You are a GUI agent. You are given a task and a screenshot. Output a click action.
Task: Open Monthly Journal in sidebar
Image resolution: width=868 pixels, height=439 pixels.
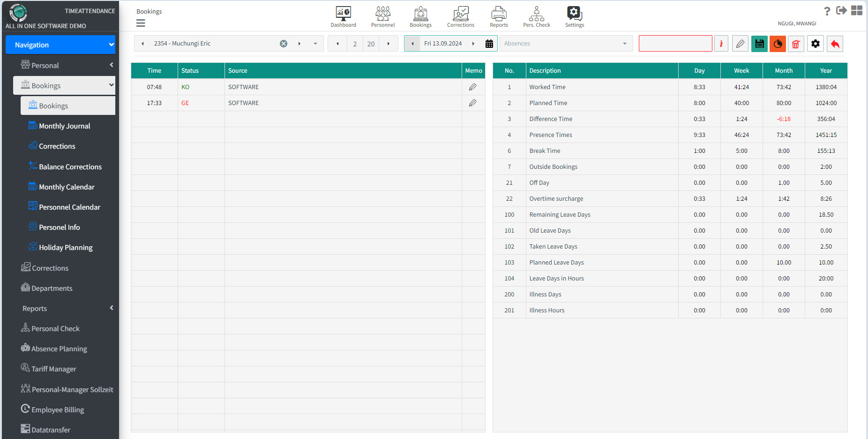64,126
